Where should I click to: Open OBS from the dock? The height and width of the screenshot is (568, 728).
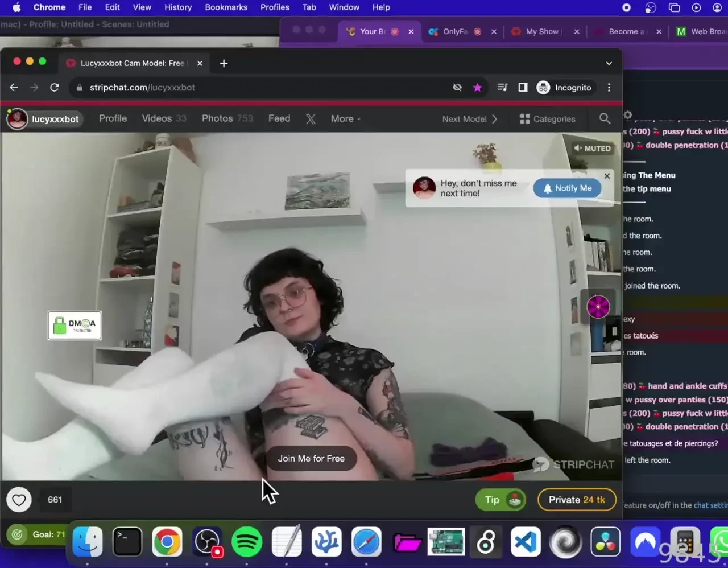click(x=207, y=542)
